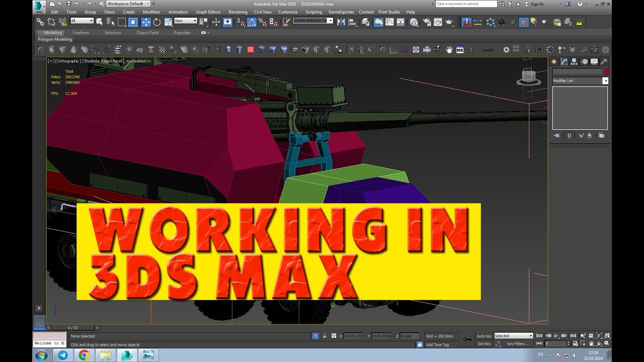Screen dimensions: 644x362
Task: Switch to the Freeform ribbon tab
Action: pos(81,33)
